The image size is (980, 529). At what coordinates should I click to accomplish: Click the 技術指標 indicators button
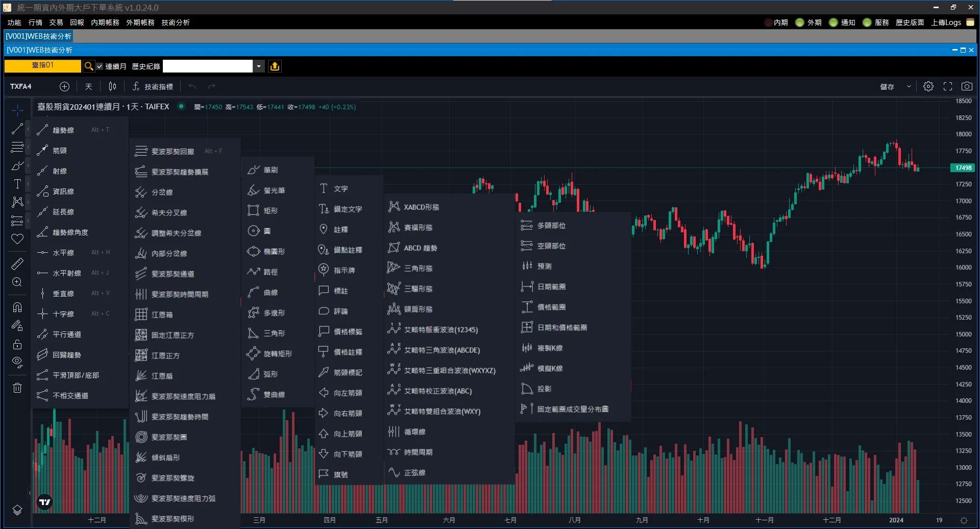[x=153, y=86]
